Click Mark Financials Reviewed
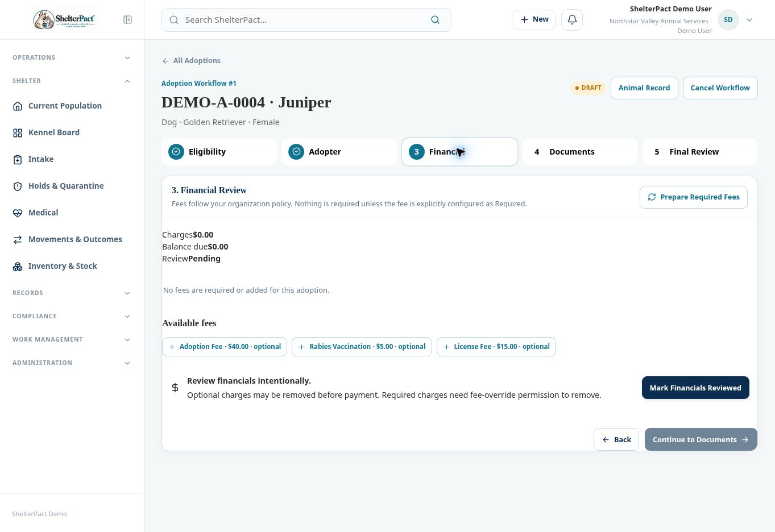775x532 pixels. pos(695,388)
